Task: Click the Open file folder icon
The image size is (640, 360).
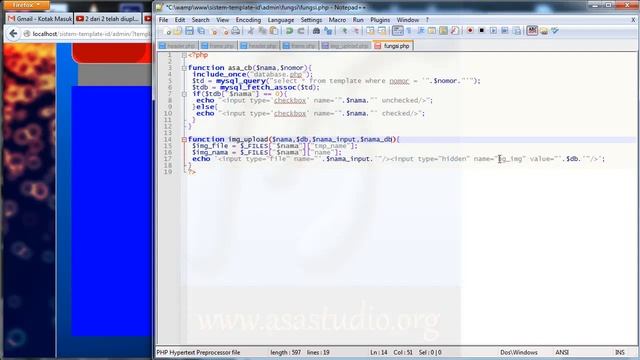Action: pos(178,31)
